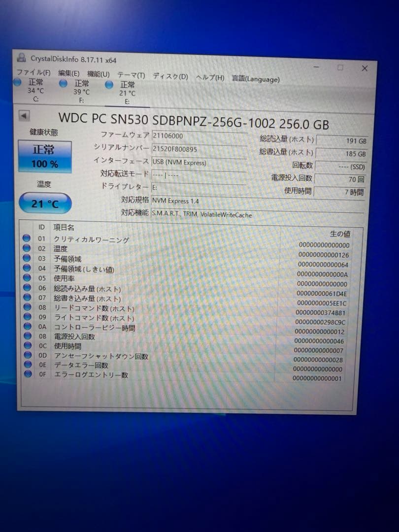Click raw value 00000000000028

318,360
